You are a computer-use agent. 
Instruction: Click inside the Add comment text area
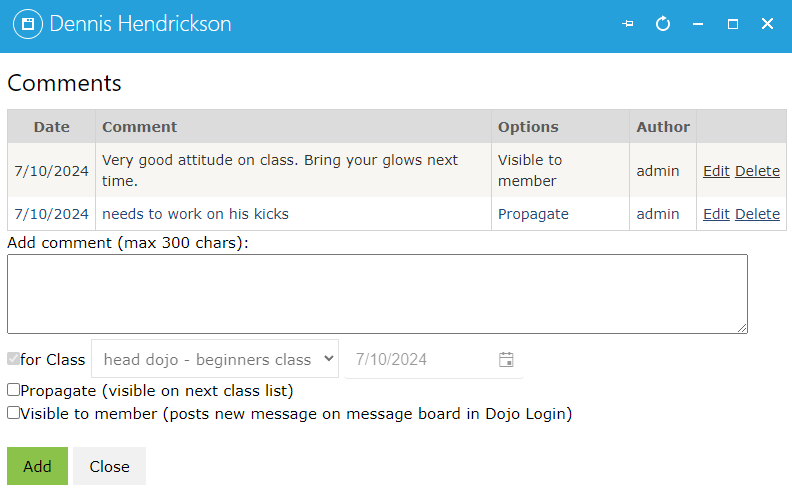377,294
